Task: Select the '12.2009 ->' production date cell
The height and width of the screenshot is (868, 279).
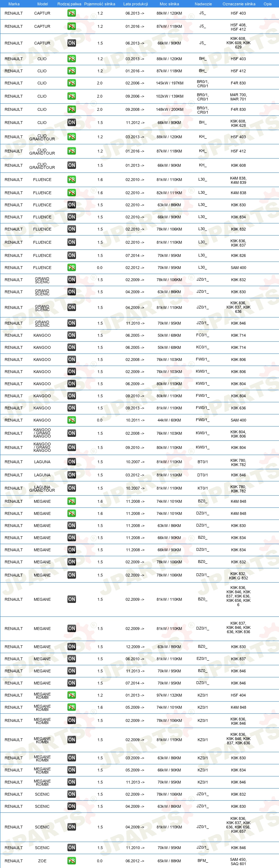Action: [135, 647]
